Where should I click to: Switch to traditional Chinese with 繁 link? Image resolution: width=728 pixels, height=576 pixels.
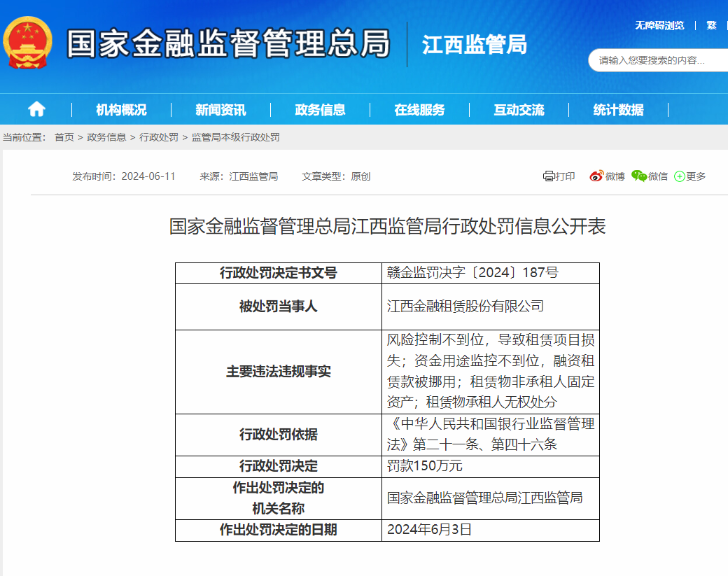711,25
